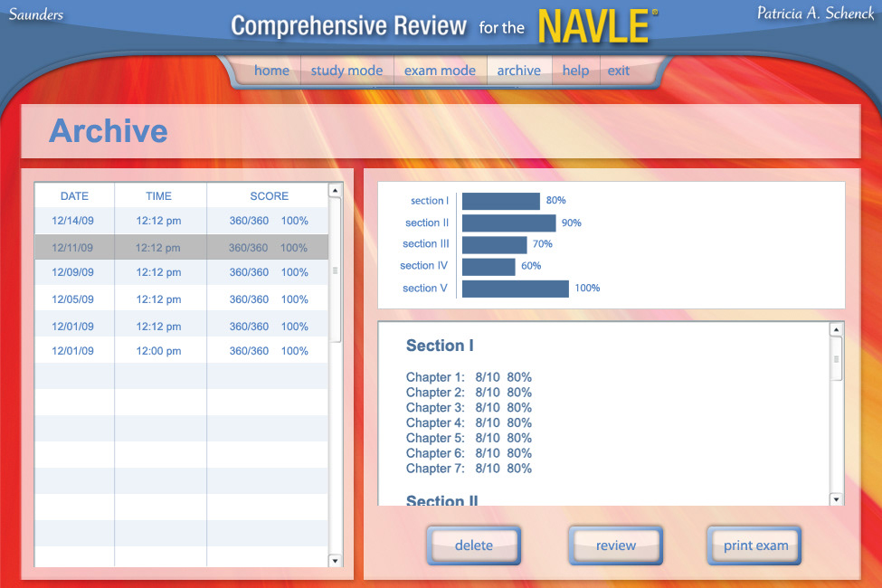Click the DATE column header
The width and height of the screenshot is (882, 588).
(74, 195)
